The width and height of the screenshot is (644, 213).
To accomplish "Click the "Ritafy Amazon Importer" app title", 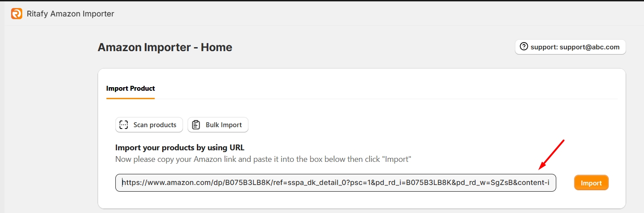I will pos(70,14).
